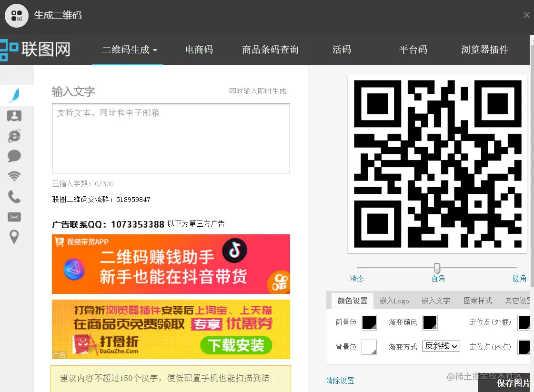Switch to 嵌入文字 tab
This screenshot has height=392, width=534.
tap(436, 301)
